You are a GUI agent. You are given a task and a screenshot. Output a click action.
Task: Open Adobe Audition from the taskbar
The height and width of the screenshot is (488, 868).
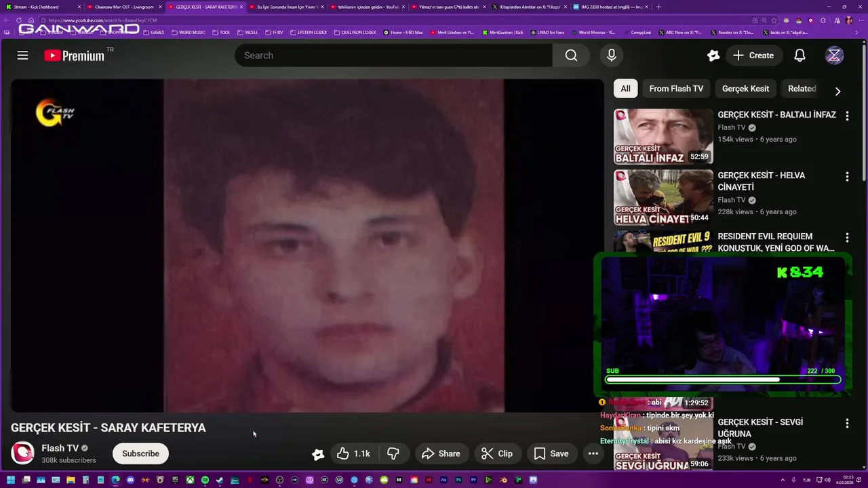tap(443, 480)
